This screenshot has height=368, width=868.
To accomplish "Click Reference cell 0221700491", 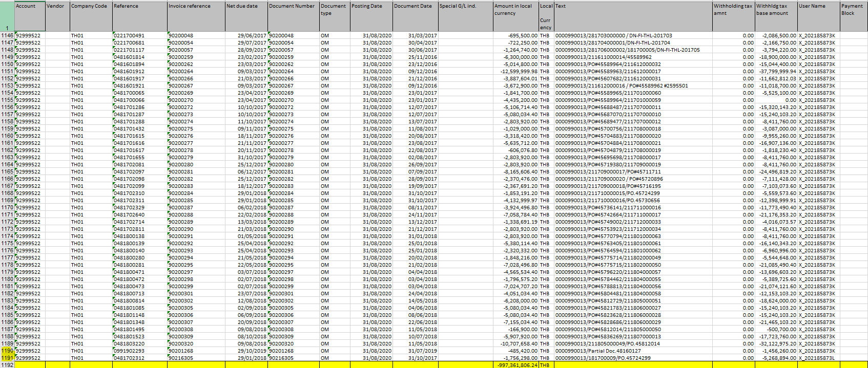I will [140, 36].
